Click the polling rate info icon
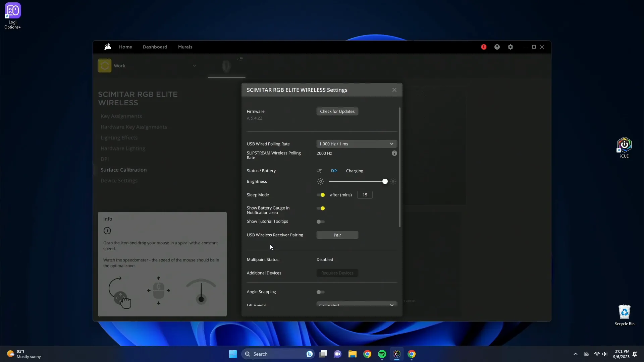Screen dimensions: 644x362 [x=394, y=153]
